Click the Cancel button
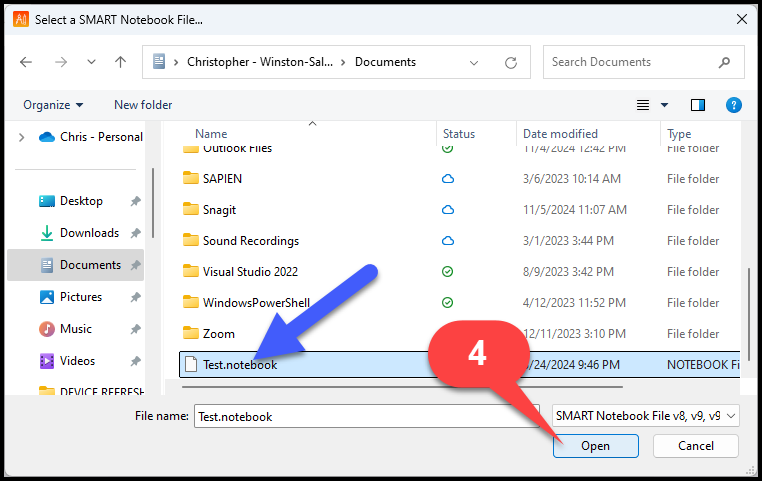Viewport: 762px width, 481px height. click(x=696, y=446)
